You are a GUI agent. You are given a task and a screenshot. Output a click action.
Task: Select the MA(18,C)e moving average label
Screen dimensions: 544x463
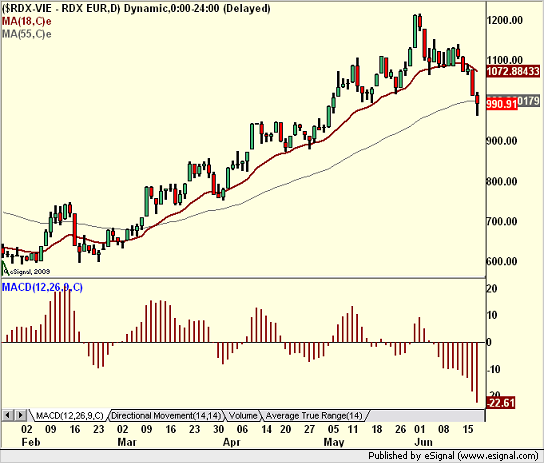click(x=27, y=22)
